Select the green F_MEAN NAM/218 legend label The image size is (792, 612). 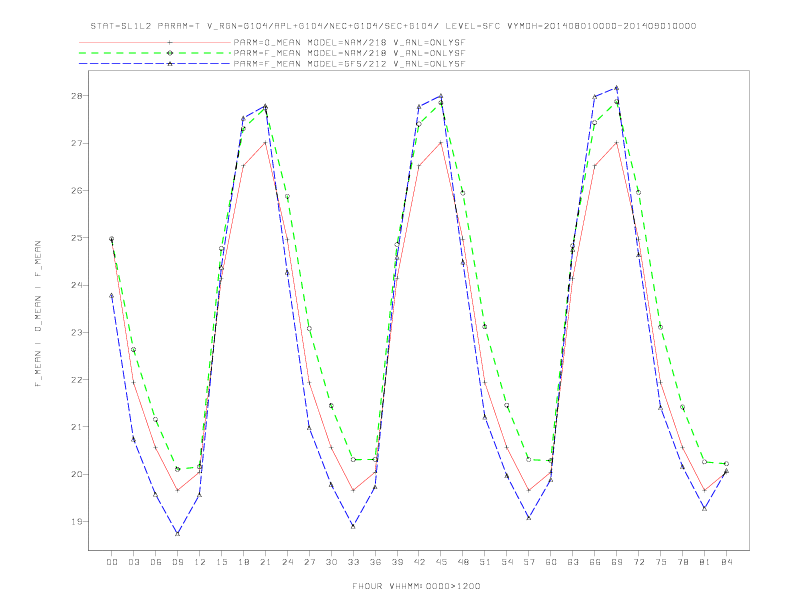pyautogui.click(x=349, y=53)
